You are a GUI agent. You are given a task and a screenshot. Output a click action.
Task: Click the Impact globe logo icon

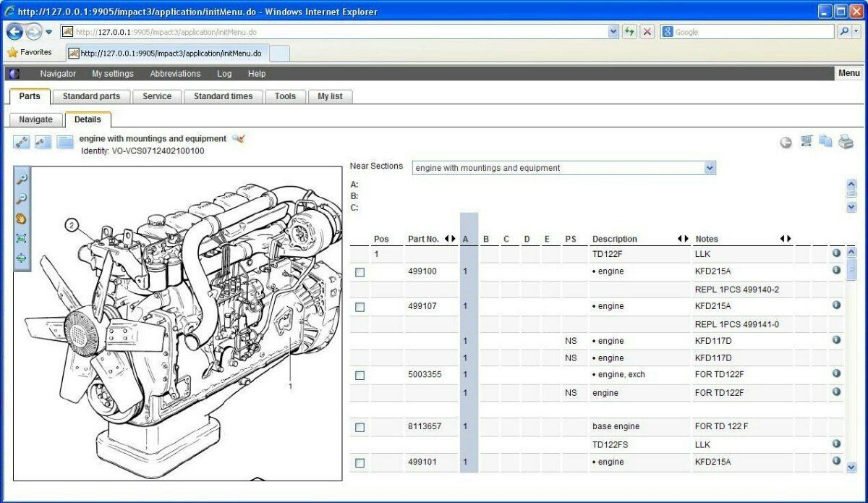[x=15, y=73]
